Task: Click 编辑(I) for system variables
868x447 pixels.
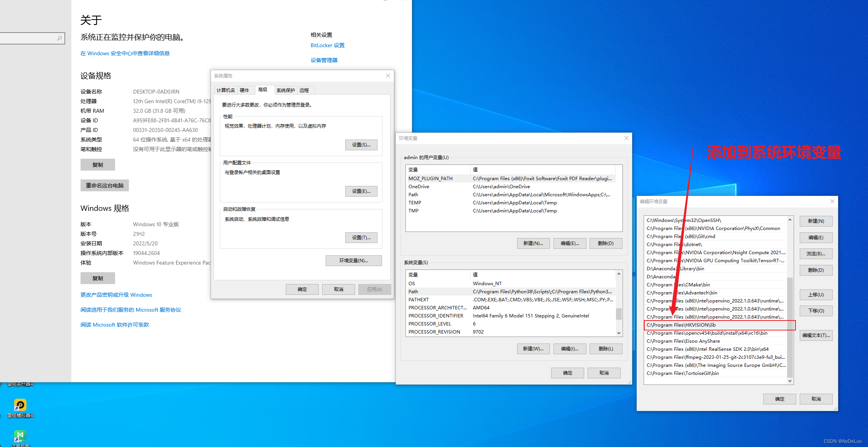Action: tap(570, 349)
